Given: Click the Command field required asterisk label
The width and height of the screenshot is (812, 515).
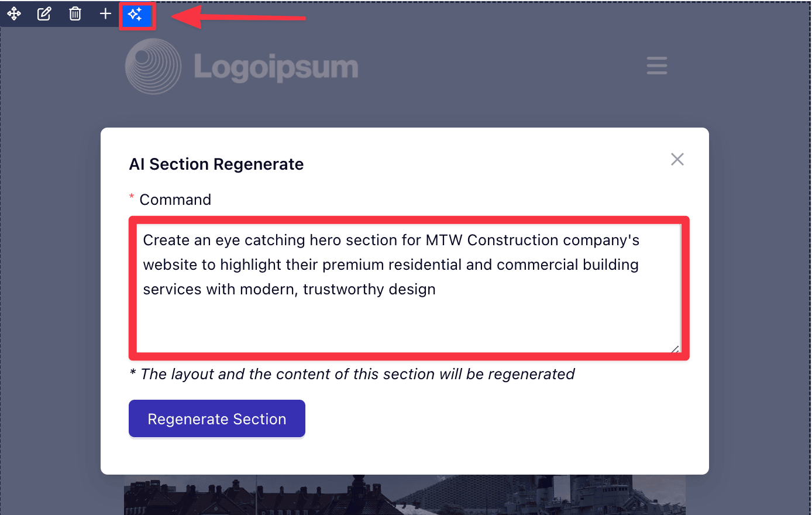Looking at the screenshot, I should 171,199.
